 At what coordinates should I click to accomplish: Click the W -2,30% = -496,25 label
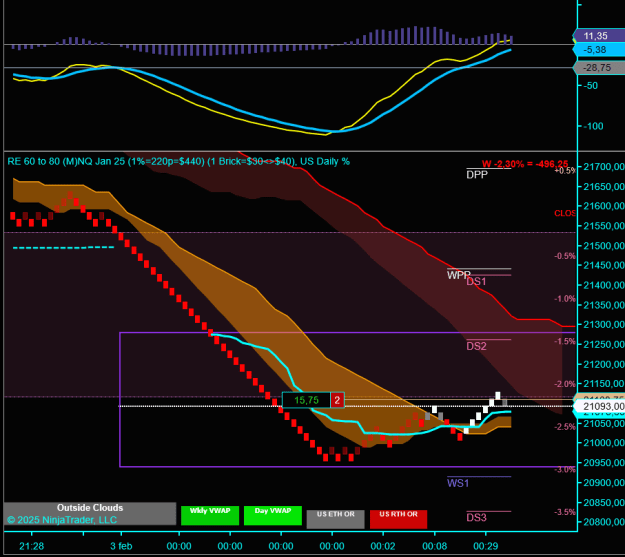[x=525, y=164]
